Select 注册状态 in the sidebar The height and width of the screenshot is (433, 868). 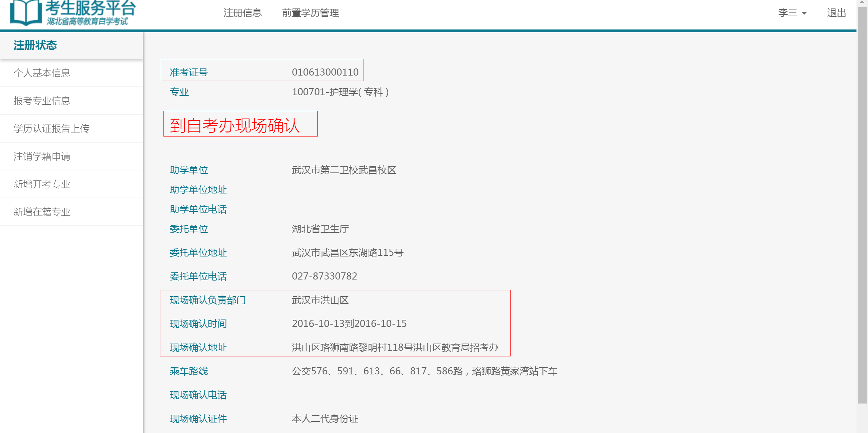coord(35,45)
